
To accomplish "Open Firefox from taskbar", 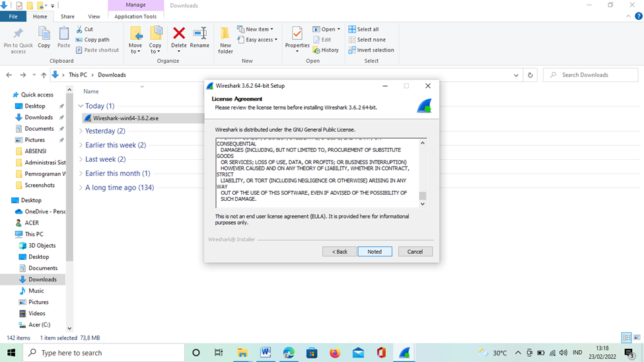I will coord(335,353).
